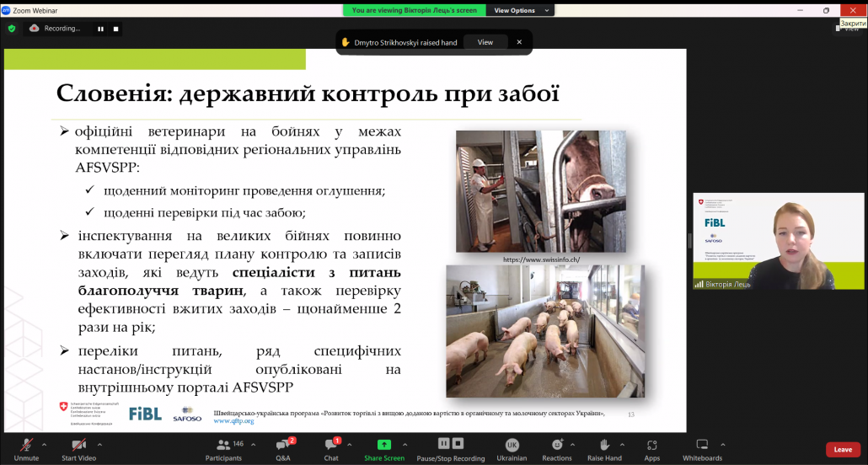Open the Ukrainian interpretation language option
This screenshot has width=868, height=465.
pos(512,447)
